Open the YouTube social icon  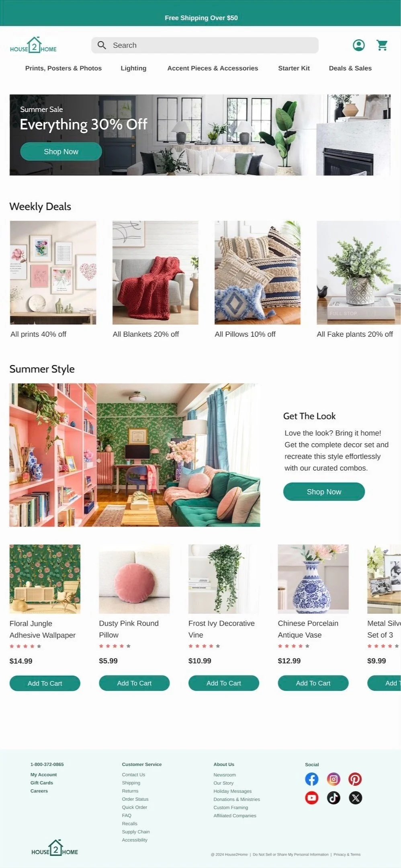(312, 798)
